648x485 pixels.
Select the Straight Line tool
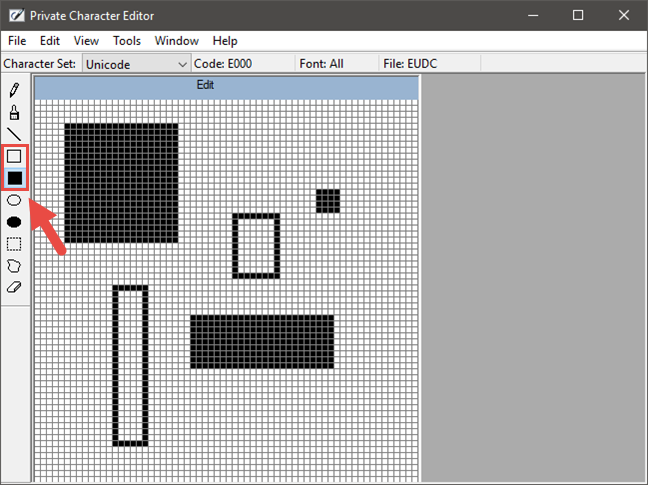tap(14, 134)
